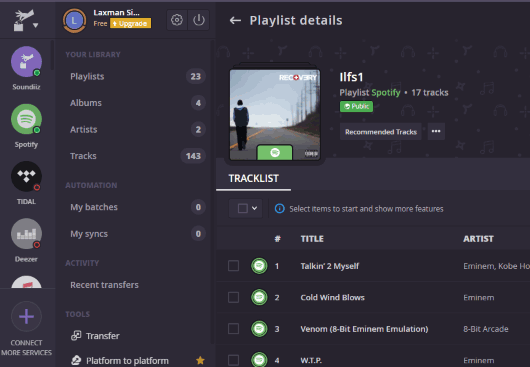Image resolution: width=530 pixels, height=367 pixels.
Task: Select the Spotify service icon
Action: (x=26, y=119)
